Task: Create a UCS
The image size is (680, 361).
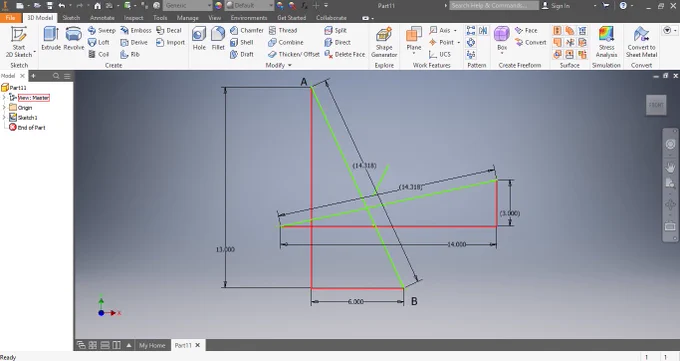Action: click(440, 54)
